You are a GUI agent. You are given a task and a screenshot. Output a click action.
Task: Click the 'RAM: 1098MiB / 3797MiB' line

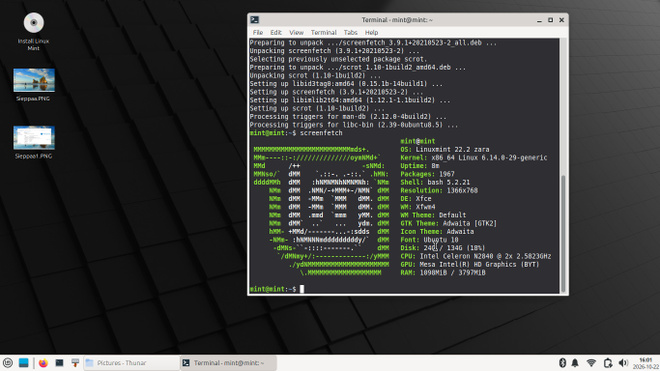tap(443, 272)
